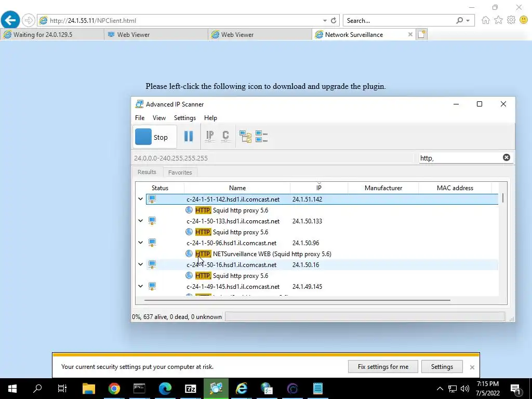Click globe icon under c-24-1-51-142 host
Image resolution: width=532 pixels, height=399 pixels.
tap(189, 210)
